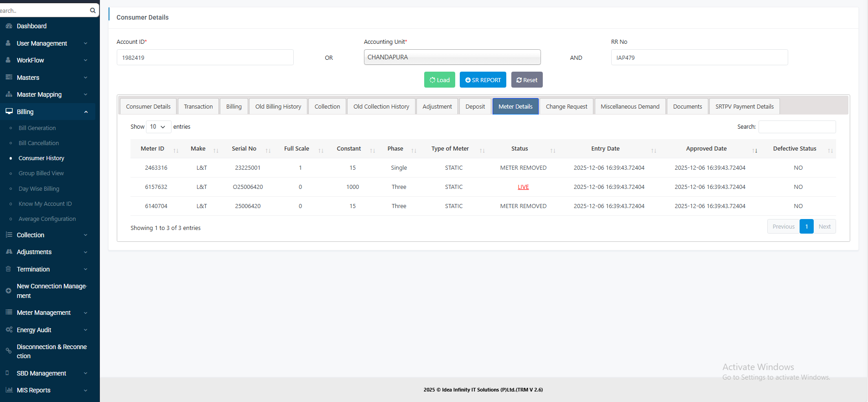
Task: Open the Accounting Unit CHANDAPURA dropdown
Action: pyautogui.click(x=452, y=57)
